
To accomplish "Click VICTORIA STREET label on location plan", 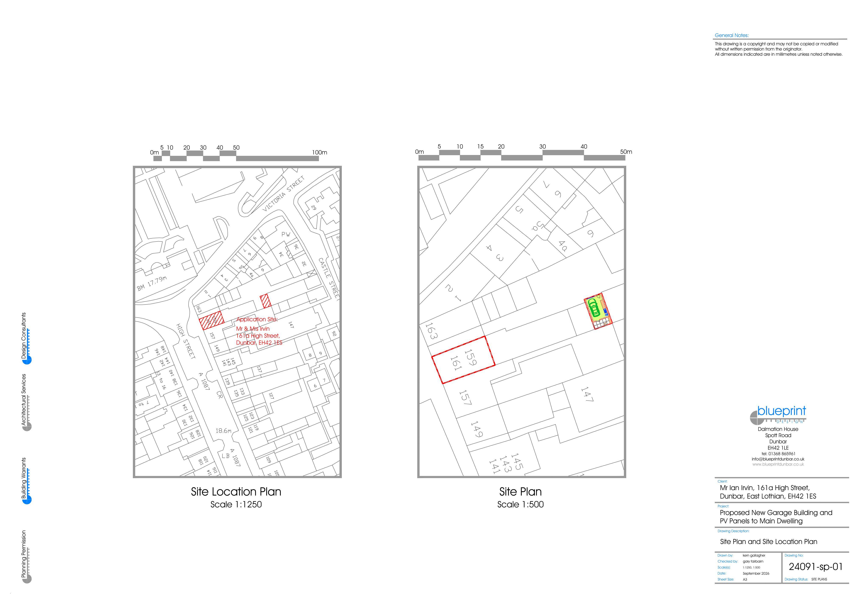I will pyautogui.click(x=283, y=194).
